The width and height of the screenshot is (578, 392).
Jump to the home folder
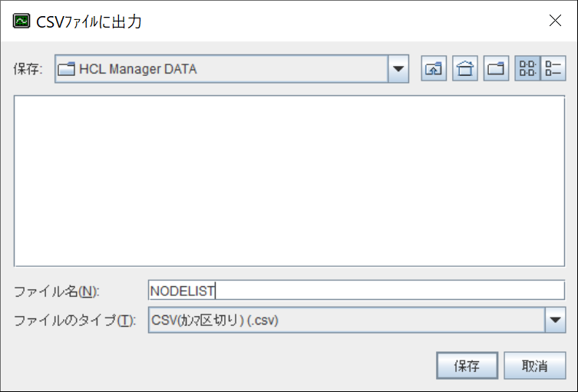click(465, 68)
